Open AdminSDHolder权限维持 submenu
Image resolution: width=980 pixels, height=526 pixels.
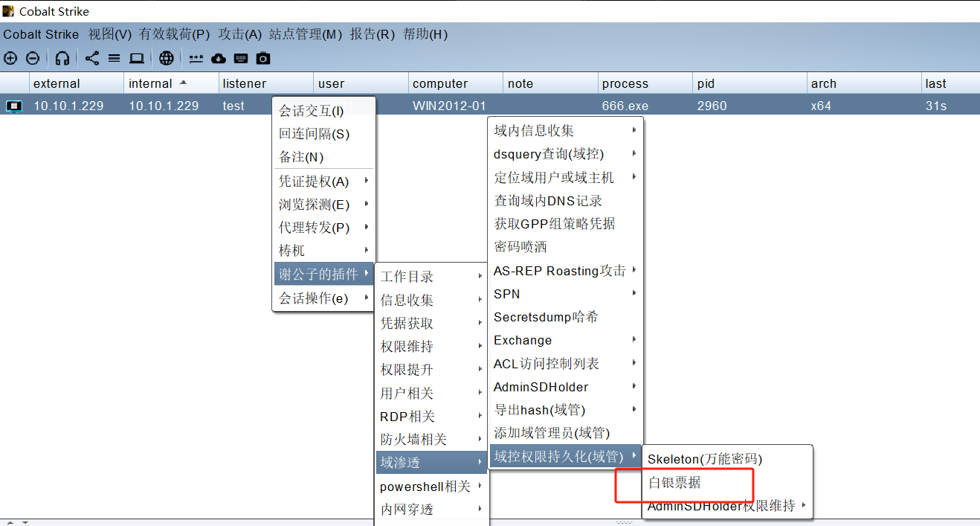click(727, 506)
